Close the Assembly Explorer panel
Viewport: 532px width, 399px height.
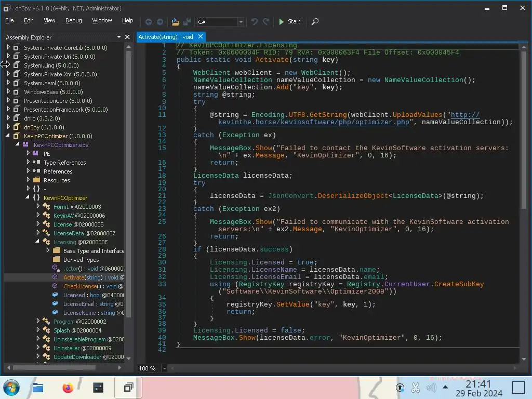coord(127,37)
